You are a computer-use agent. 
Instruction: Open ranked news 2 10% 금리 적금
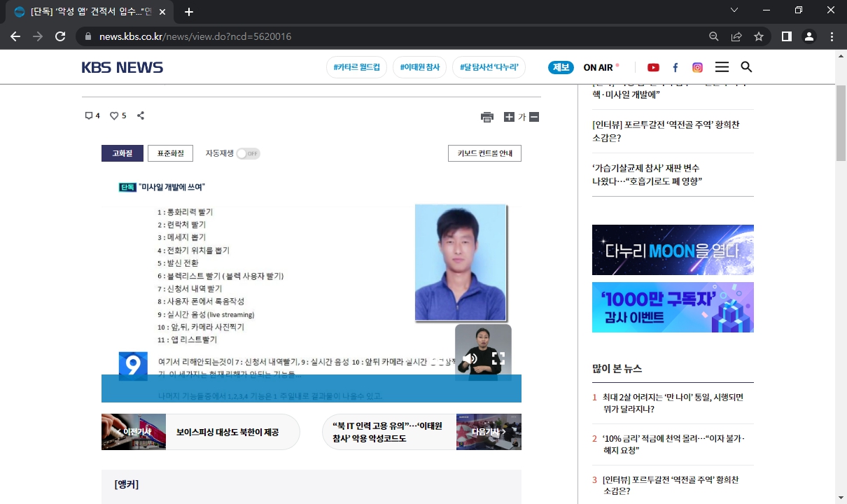tap(673, 444)
